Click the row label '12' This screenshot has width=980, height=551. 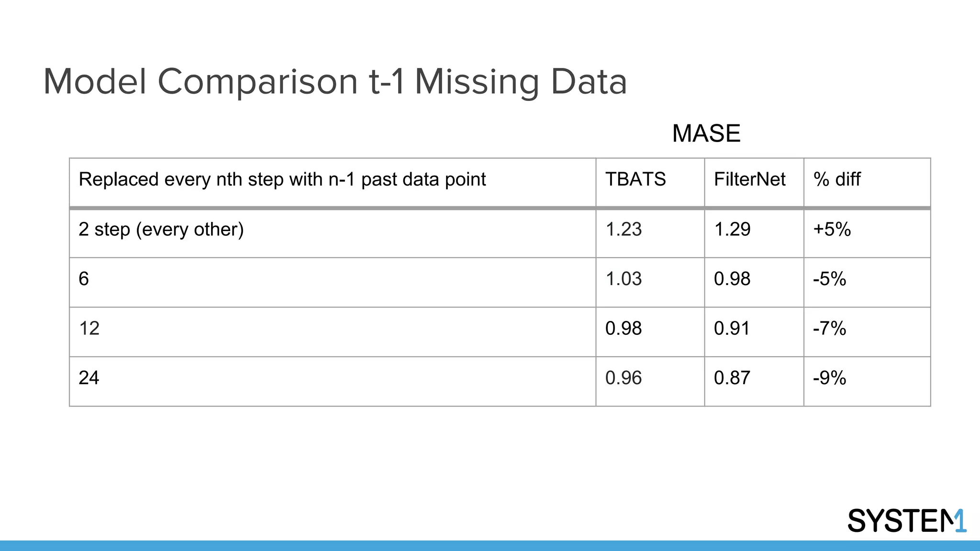[x=89, y=329]
